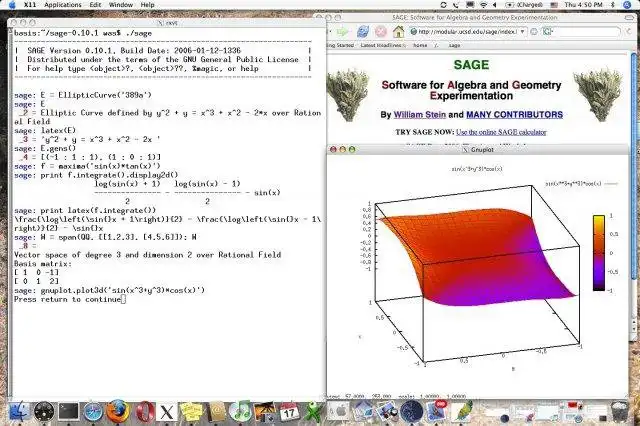Follow the MANY CONTRIBUTORS link
Viewport: 640px width, 426px height.
click(514, 115)
